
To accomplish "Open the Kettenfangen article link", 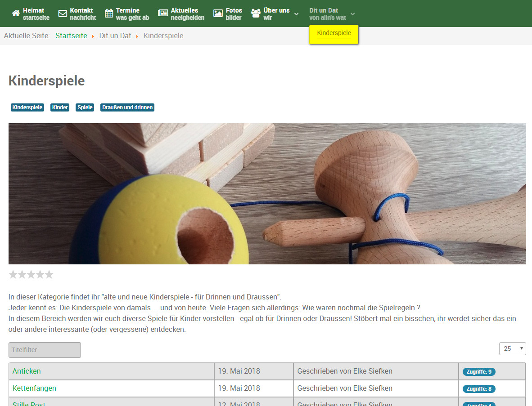I will pos(34,388).
